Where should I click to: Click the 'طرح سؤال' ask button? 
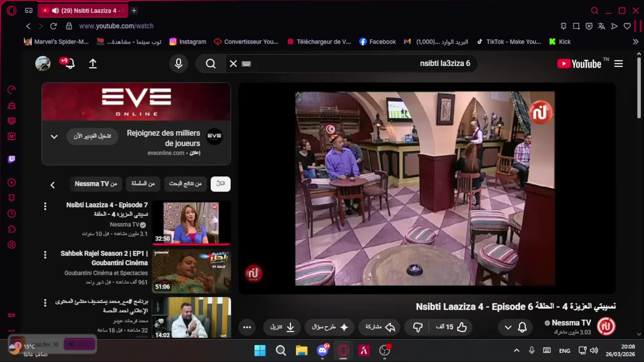coord(330,327)
